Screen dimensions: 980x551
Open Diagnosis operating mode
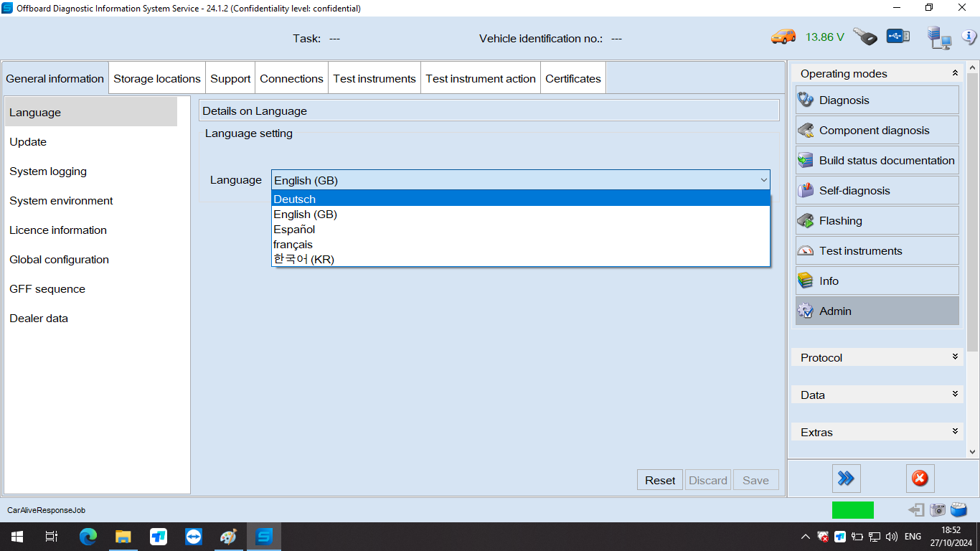point(877,100)
